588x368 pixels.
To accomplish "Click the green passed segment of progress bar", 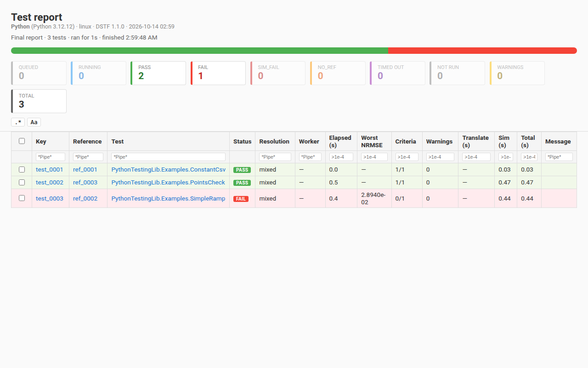I will coord(199,51).
